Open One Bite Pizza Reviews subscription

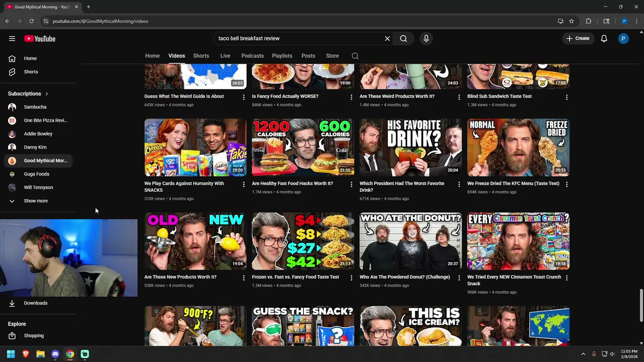[39, 120]
